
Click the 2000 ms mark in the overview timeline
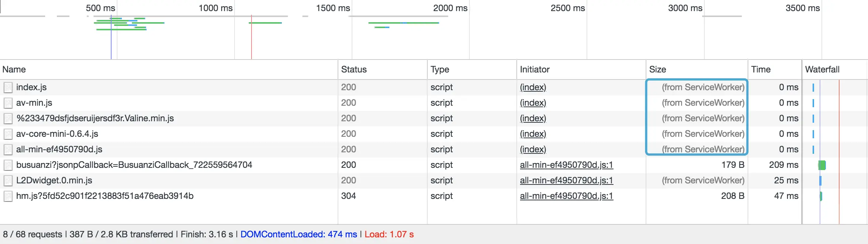point(450,8)
